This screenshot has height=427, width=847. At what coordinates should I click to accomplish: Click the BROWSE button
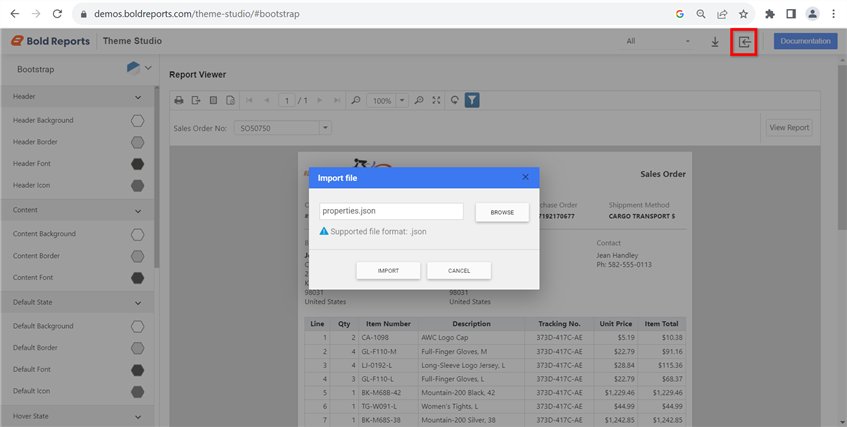tap(502, 212)
